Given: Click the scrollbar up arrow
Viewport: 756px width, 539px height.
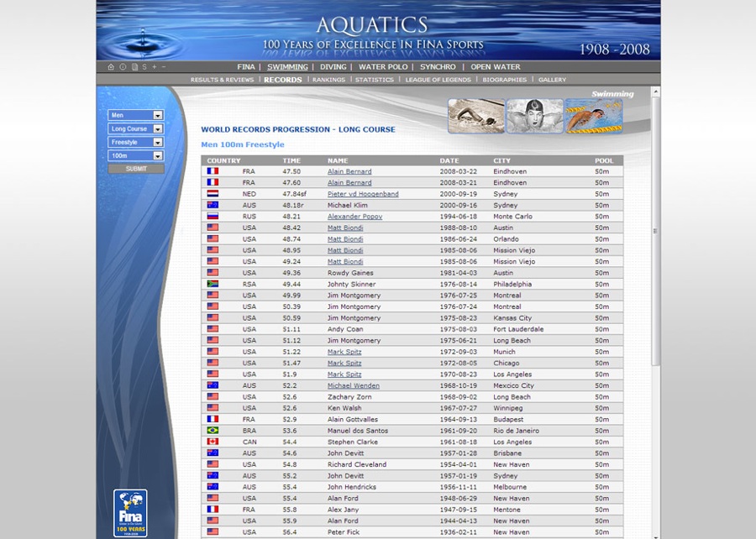Looking at the screenshot, I should tap(655, 92).
